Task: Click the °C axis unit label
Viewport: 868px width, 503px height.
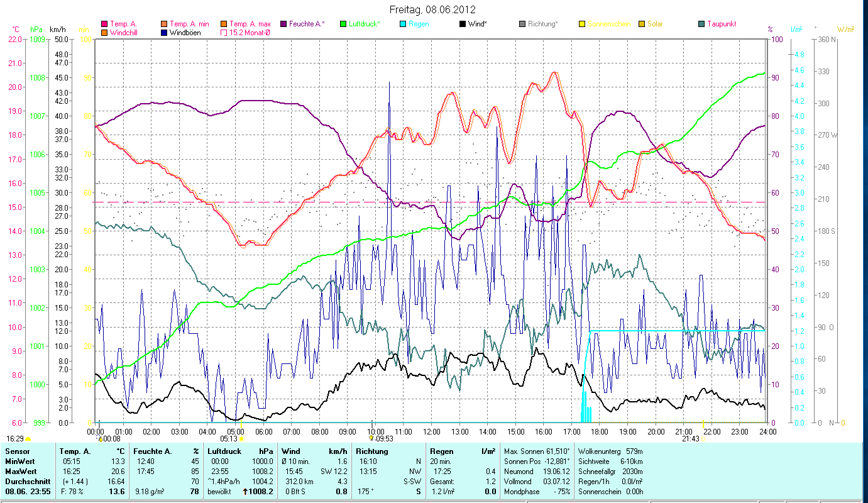Action: (x=16, y=30)
